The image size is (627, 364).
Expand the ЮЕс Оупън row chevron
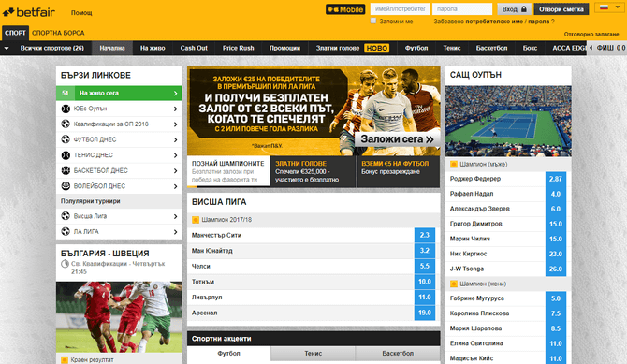coord(175,109)
